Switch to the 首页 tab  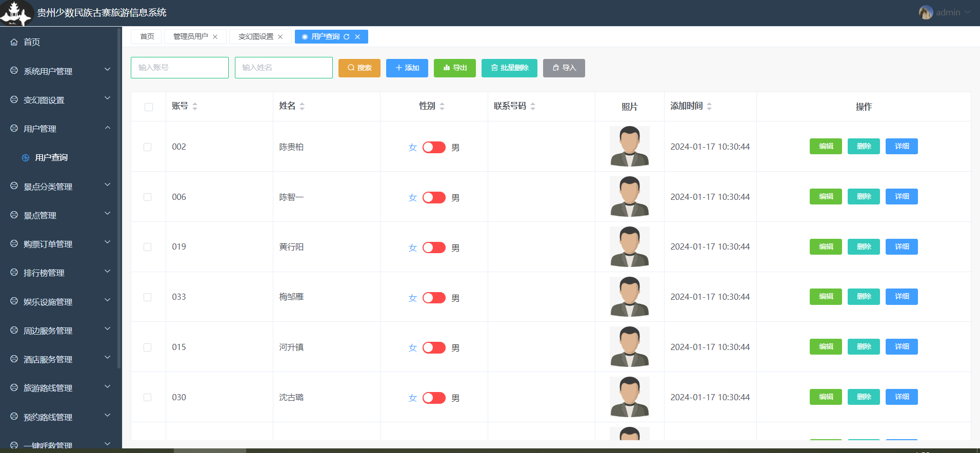click(147, 37)
